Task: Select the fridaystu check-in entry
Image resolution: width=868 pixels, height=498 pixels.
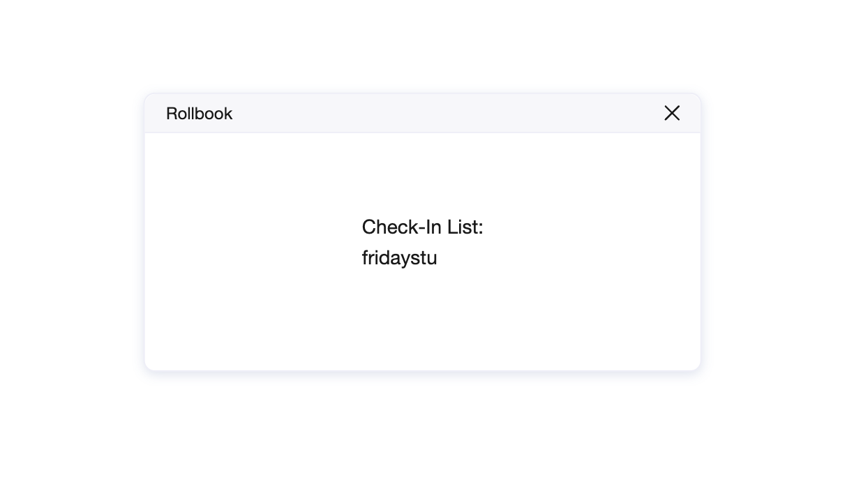Action: [x=399, y=258]
